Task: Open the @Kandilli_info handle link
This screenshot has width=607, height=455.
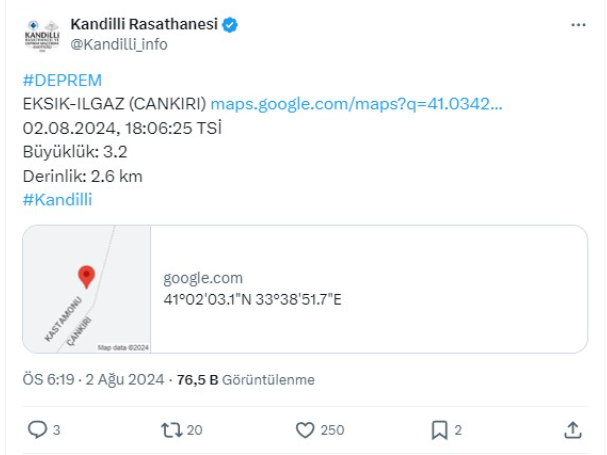Action: point(119,44)
